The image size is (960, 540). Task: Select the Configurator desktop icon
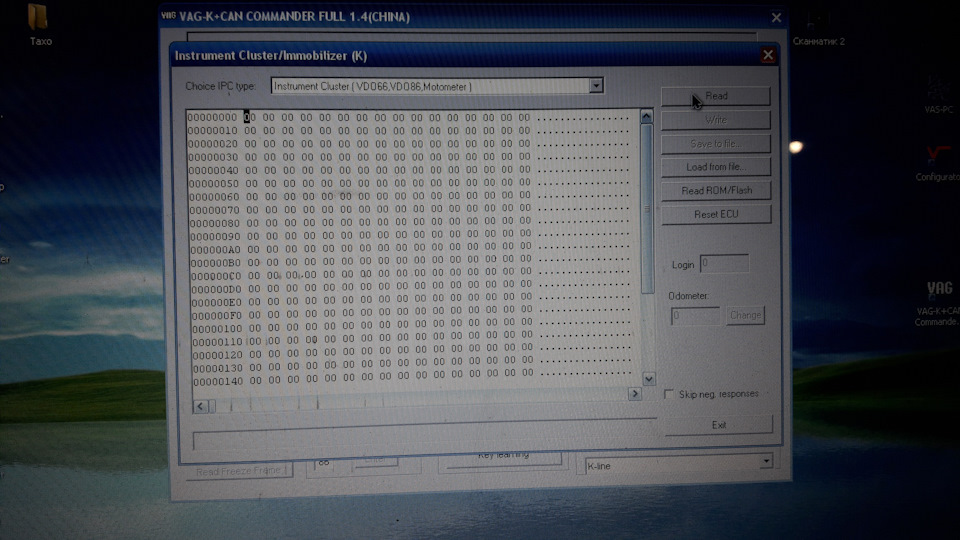[937, 164]
